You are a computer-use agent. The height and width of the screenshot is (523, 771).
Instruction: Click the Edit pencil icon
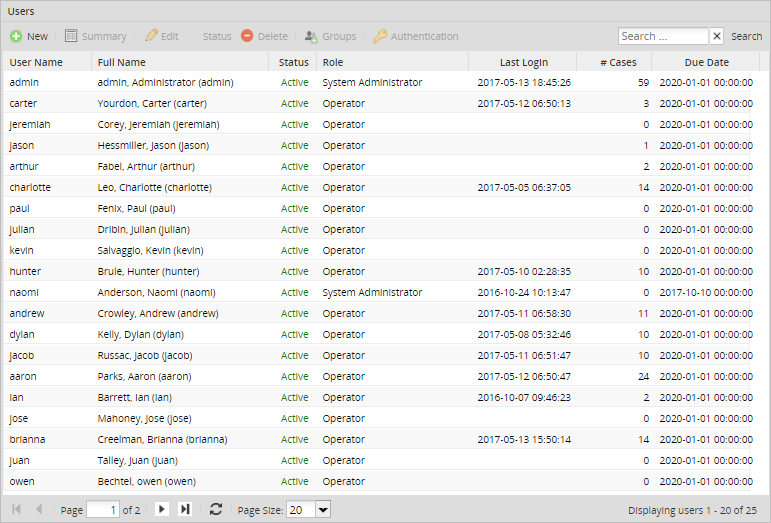[x=151, y=36]
